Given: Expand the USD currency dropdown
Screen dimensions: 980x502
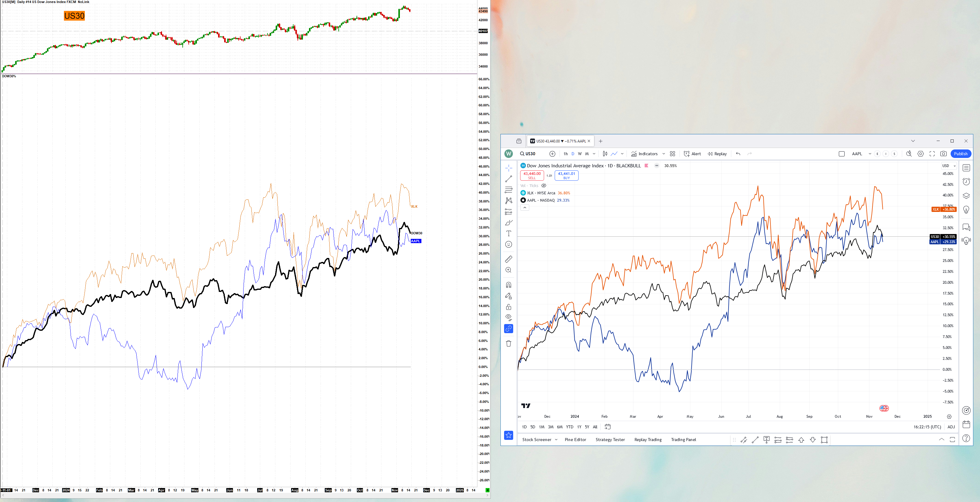Looking at the screenshot, I should [949, 166].
